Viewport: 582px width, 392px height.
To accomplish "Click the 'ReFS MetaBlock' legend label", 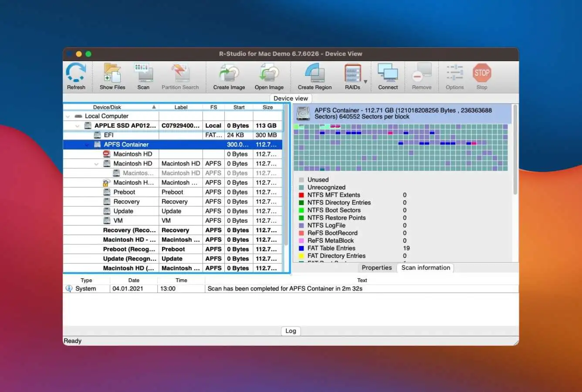I will click(331, 240).
